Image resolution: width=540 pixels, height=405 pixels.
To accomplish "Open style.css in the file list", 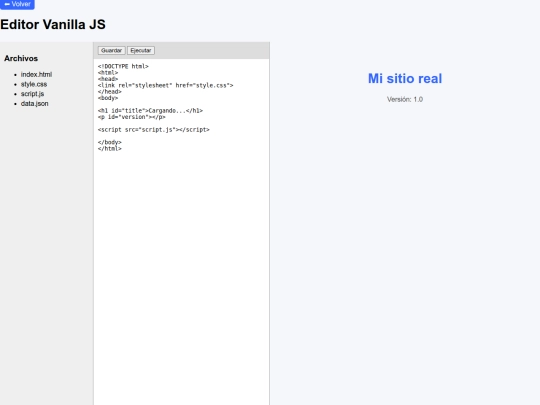I will [x=34, y=84].
